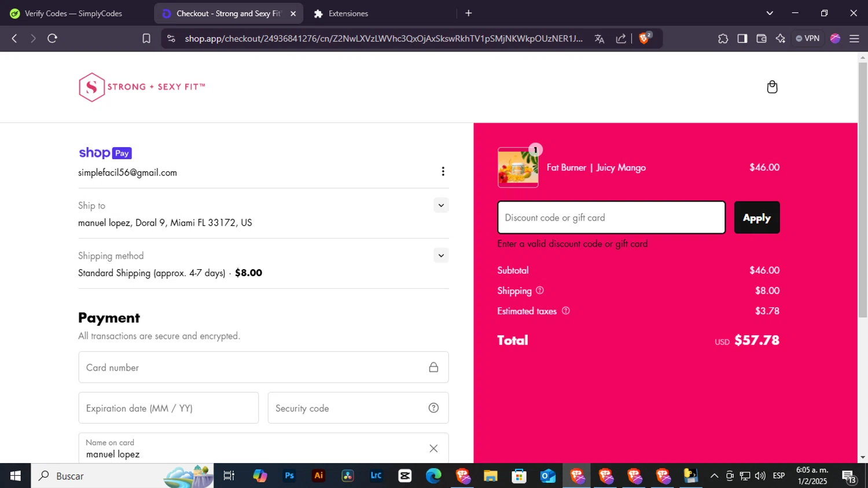Open the taskbar clock and calendar

pyautogui.click(x=812, y=476)
